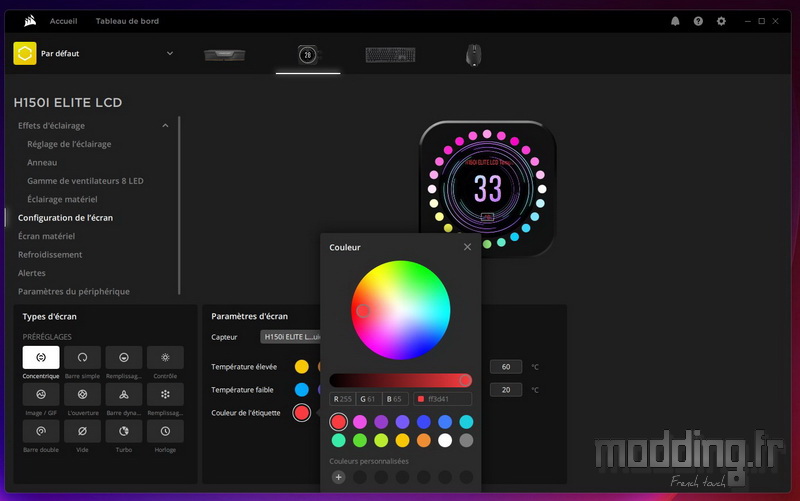800x501 pixels.
Task: Open the Capteur sensor dropdown
Action: click(x=291, y=337)
